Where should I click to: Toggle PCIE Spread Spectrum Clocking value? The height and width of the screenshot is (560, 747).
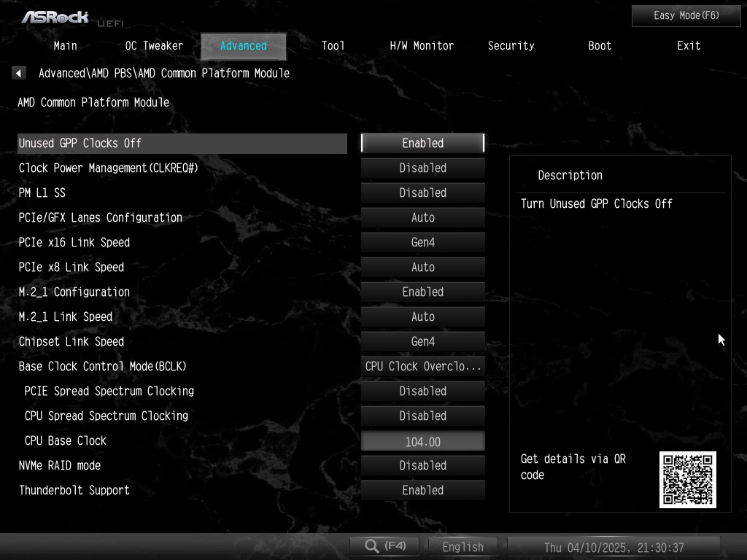tap(422, 391)
